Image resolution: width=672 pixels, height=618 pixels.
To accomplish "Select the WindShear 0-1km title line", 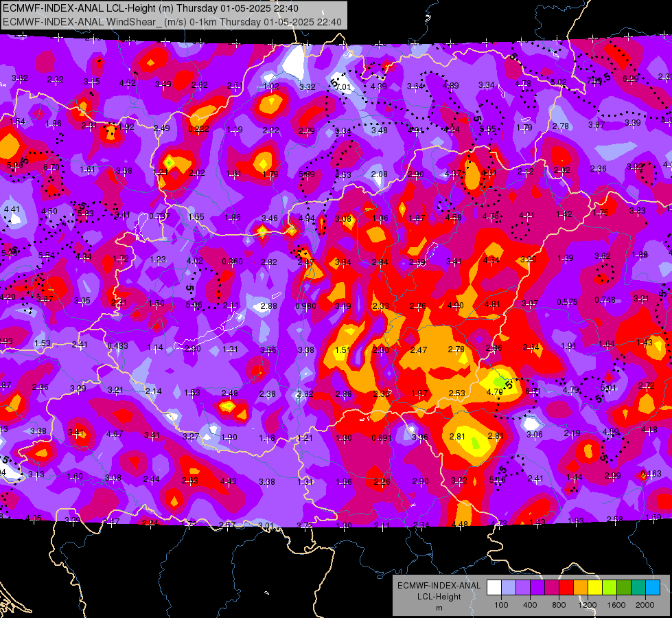I will tap(172, 22).
